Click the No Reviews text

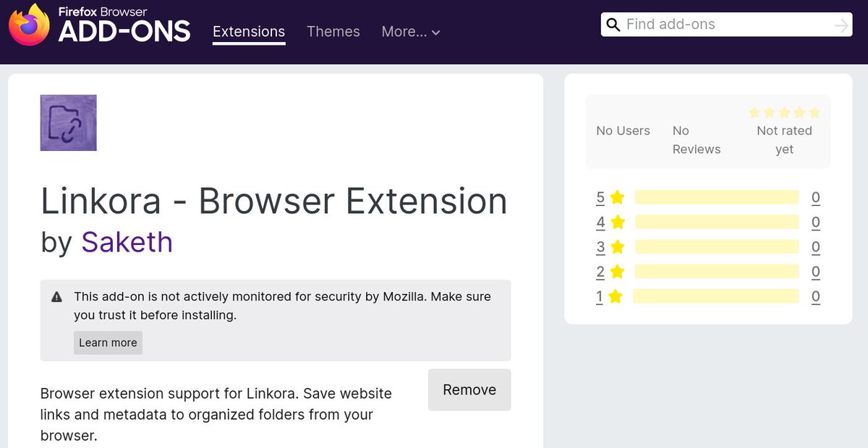[x=697, y=140]
